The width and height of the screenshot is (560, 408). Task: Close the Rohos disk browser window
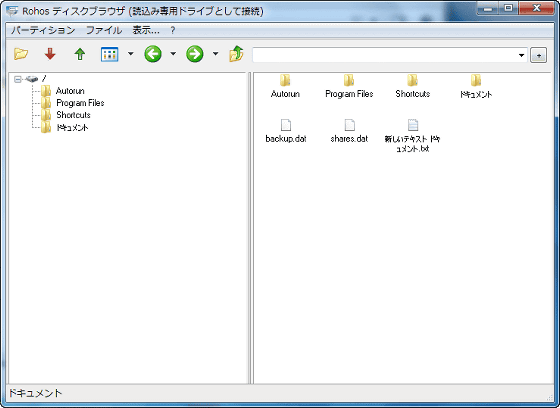[536, 9]
